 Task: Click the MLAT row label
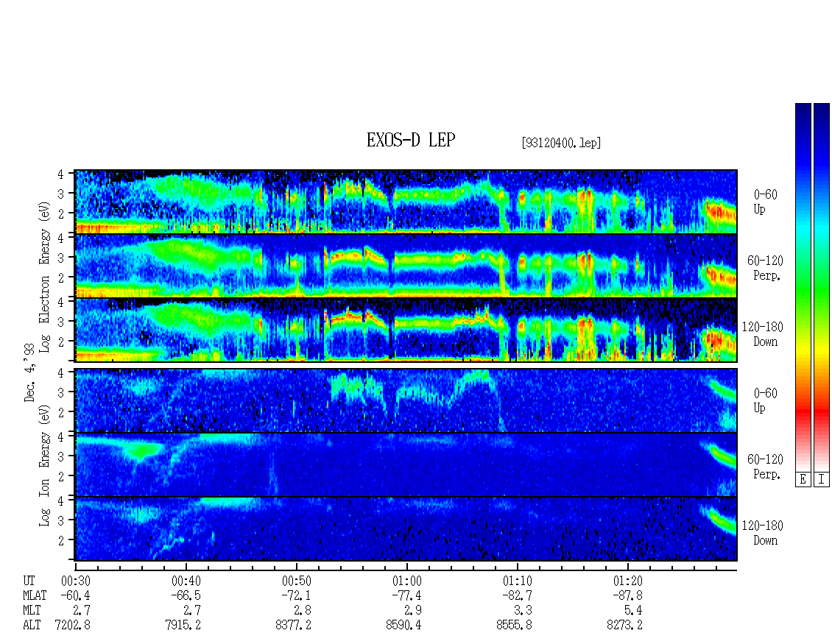(x=35, y=595)
